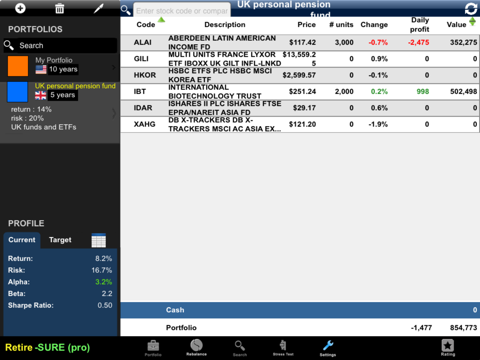Edit portfolio with the pencil icon
The image size is (480, 360).
[99, 8]
